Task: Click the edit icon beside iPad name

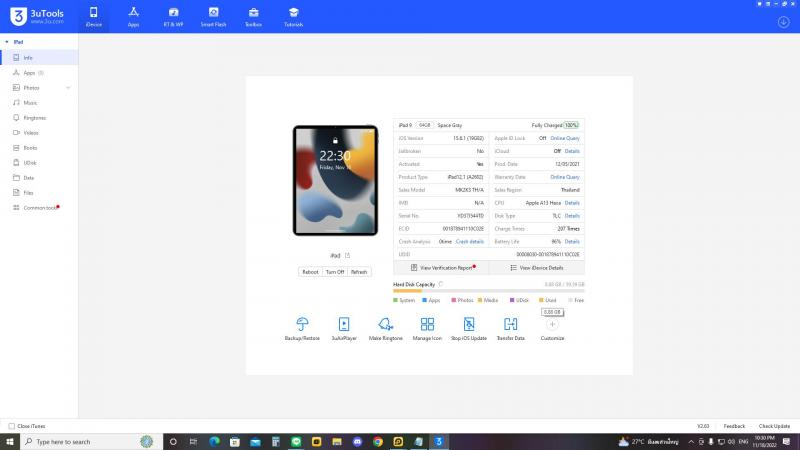Action: point(347,256)
